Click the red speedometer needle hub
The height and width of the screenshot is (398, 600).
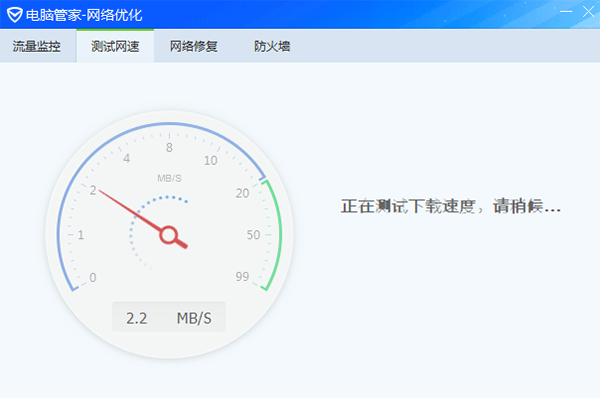click(168, 235)
